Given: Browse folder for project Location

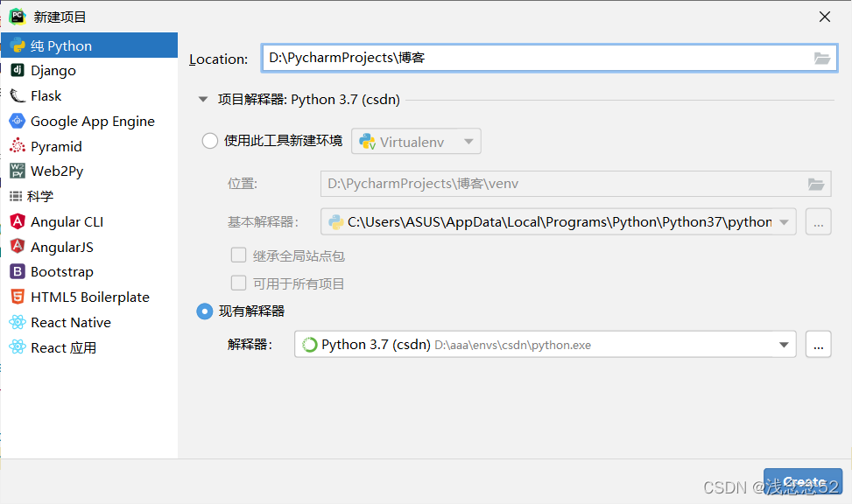Looking at the screenshot, I should tap(821, 58).
